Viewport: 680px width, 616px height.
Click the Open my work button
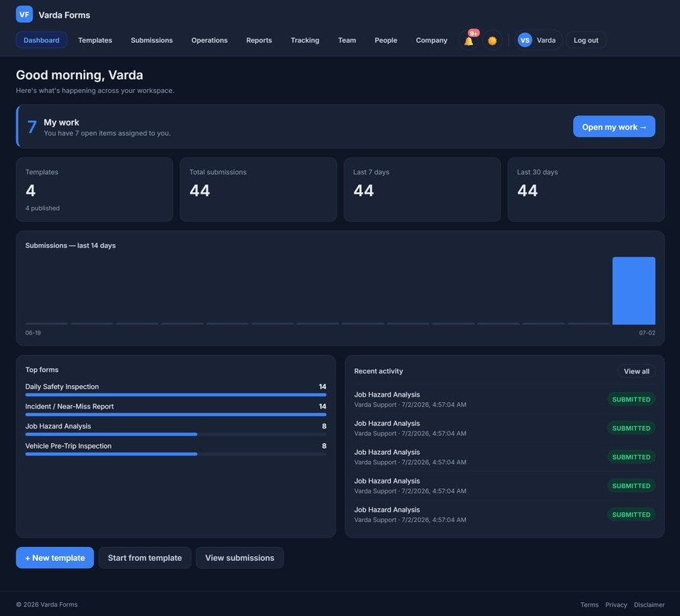(614, 126)
